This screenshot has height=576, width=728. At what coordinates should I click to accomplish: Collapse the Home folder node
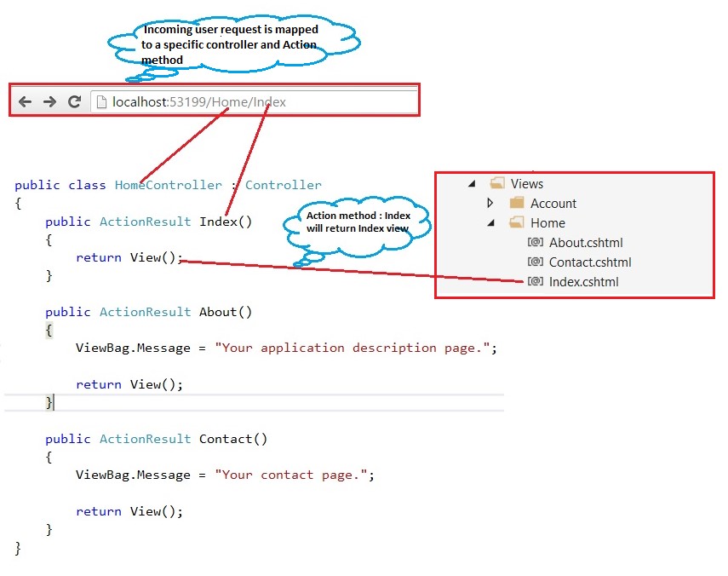pyautogui.click(x=491, y=222)
